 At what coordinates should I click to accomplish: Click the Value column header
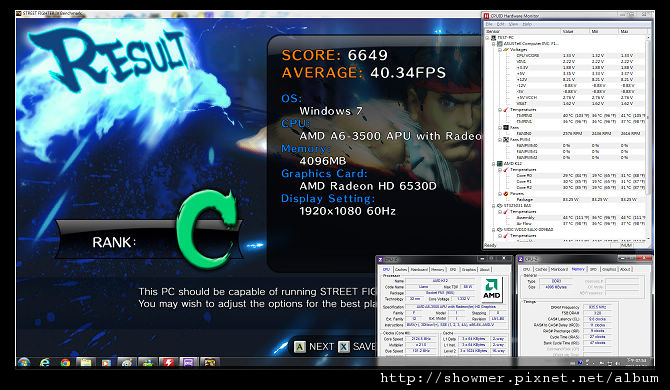click(575, 32)
